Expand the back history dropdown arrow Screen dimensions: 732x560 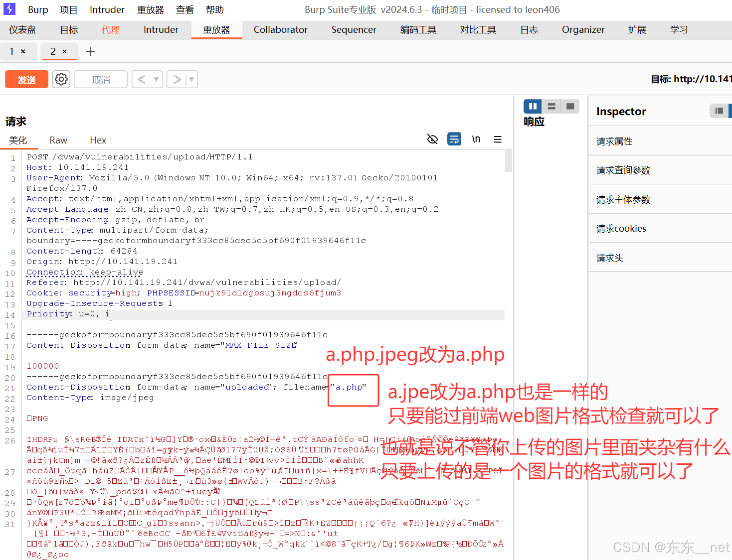tap(157, 79)
